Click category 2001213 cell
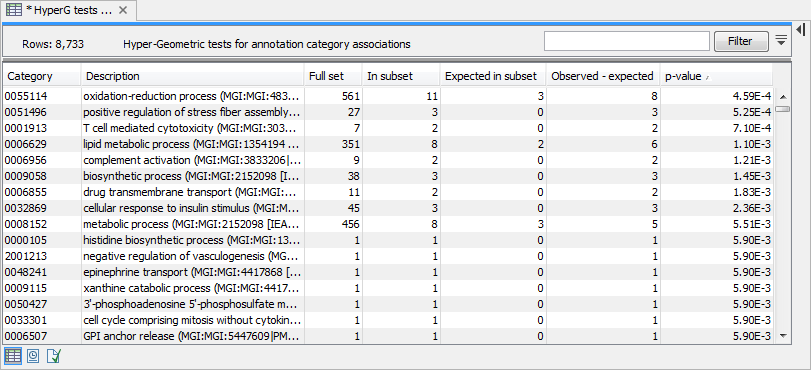This screenshot has width=811, height=370. pos(42,256)
